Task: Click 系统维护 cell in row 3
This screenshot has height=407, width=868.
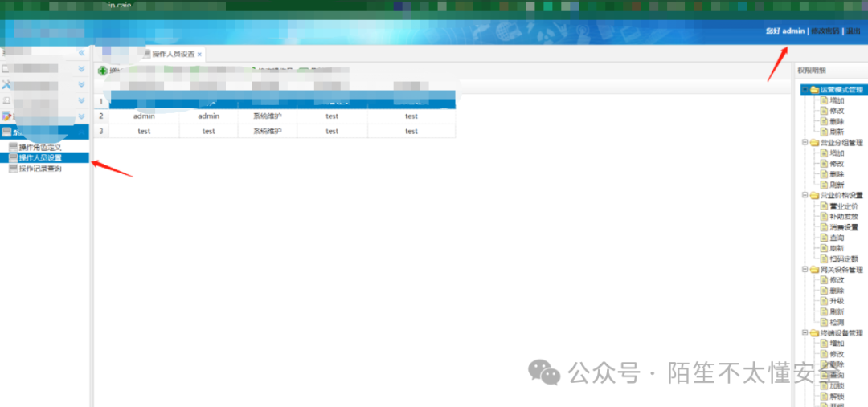Action: [268, 131]
